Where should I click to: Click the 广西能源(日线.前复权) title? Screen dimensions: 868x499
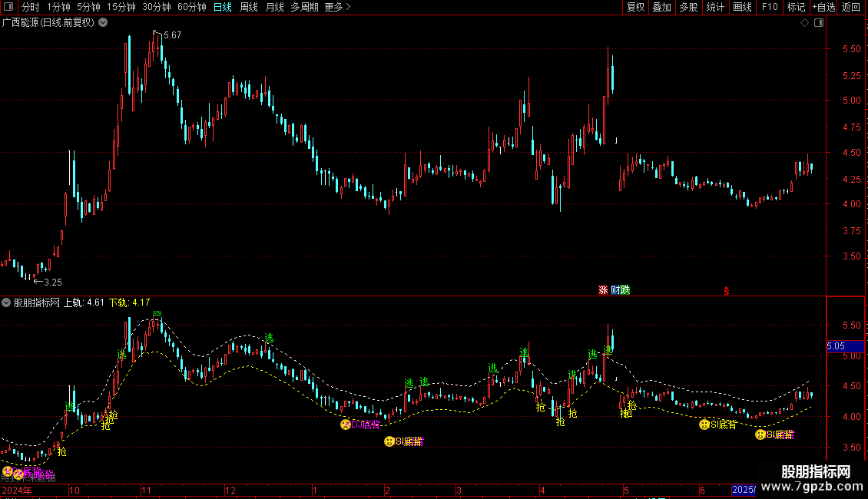coord(48,23)
